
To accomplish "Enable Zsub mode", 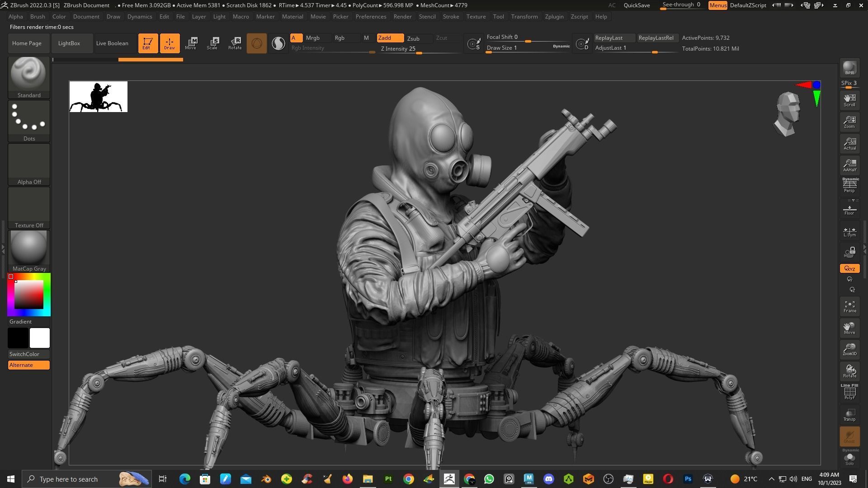I will point(418,38).
